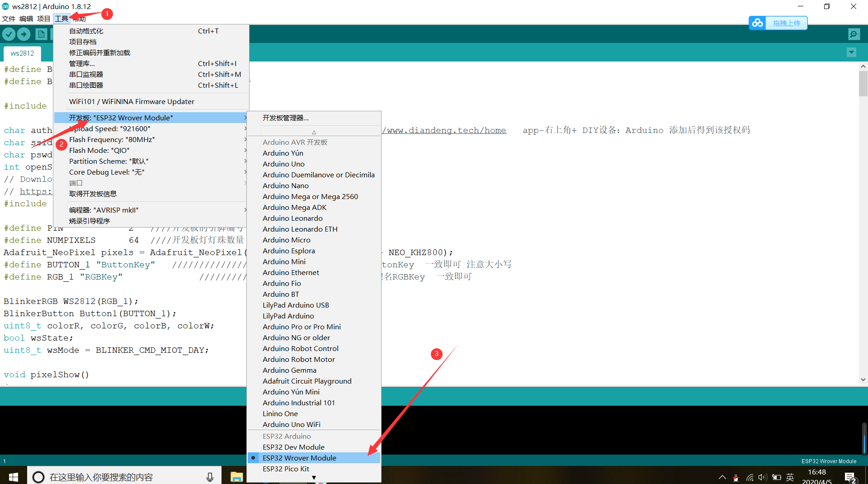Click 取得开发板信息 menu entry
Viewport: 868px width, 484px height.
[151, 194]
